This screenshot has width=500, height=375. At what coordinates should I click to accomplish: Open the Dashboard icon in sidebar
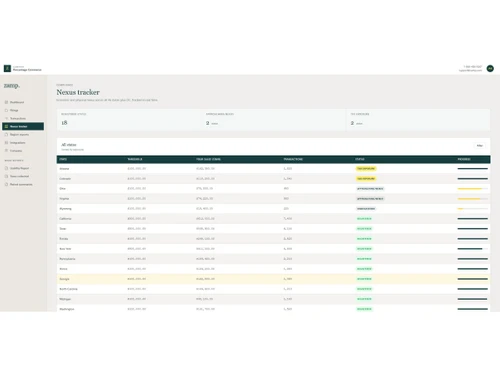[6, 102]
